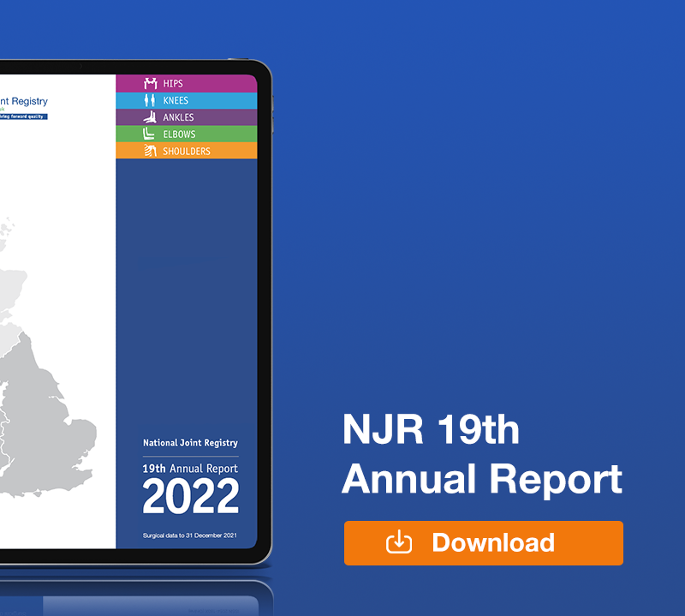
Task: Click the hips joint icon
Action: [x=151, y=84]
